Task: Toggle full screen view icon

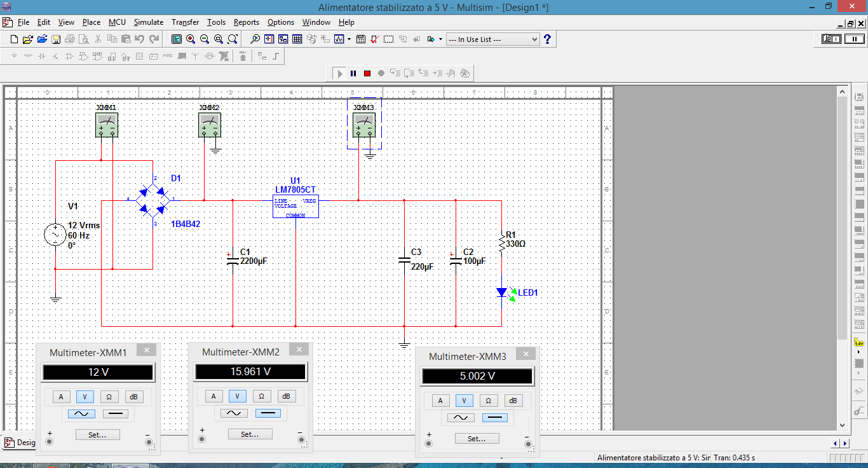Action: point(177,39)
